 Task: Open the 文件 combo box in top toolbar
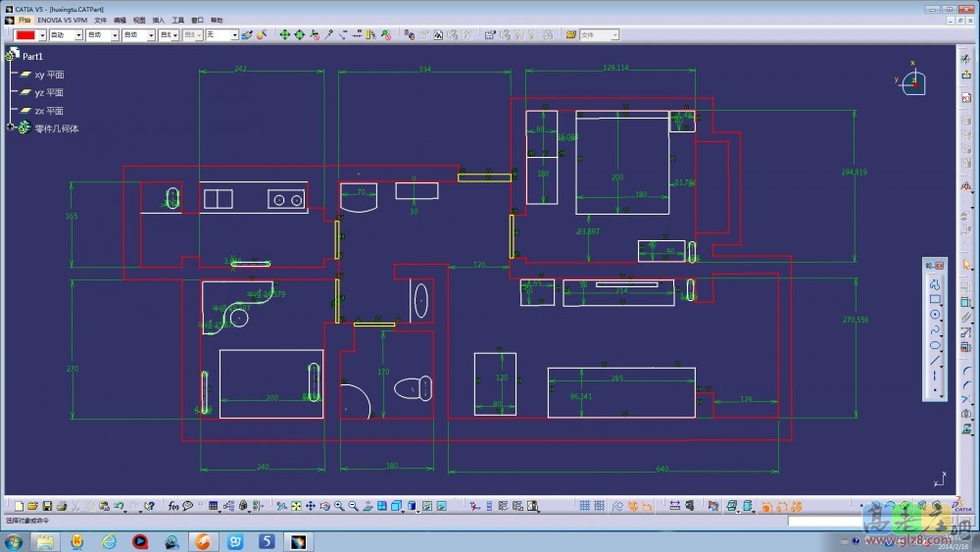(x=598, y=35)
